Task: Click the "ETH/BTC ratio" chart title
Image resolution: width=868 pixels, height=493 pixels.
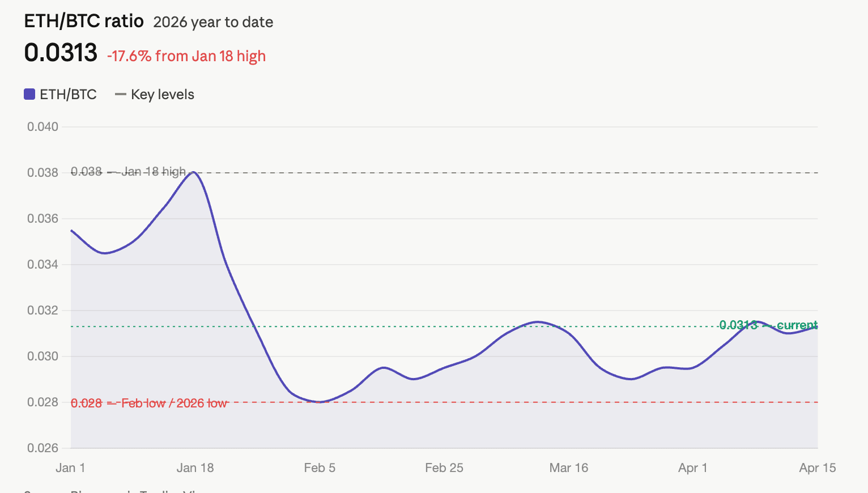Action: pos(84,21)
